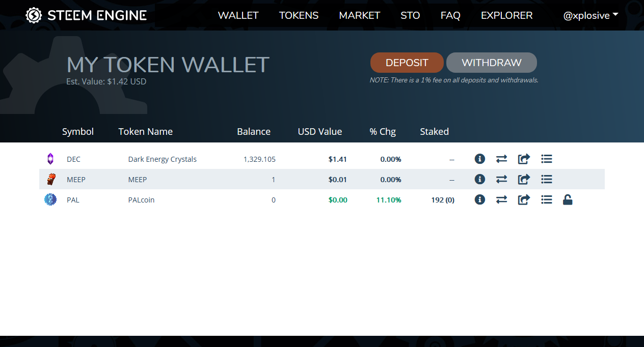Navigate to the MARKET page
Viewport: 644px width, 347px height.
point(360,15)
